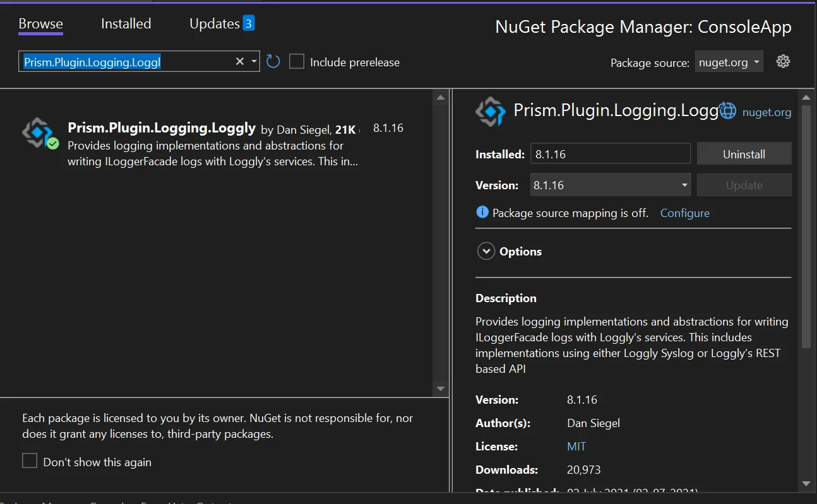This screenshot has width=817, height=504.
Task: Check Don't show this again
Action: pos(30,461)
